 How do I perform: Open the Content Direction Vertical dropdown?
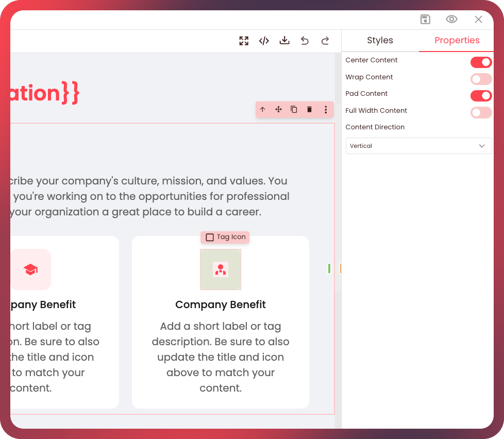click(418, 146)
